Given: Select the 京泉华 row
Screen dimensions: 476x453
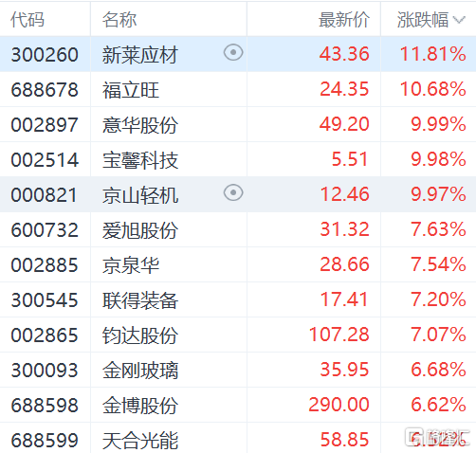Looking at the screenshot, I should (238, 264).
